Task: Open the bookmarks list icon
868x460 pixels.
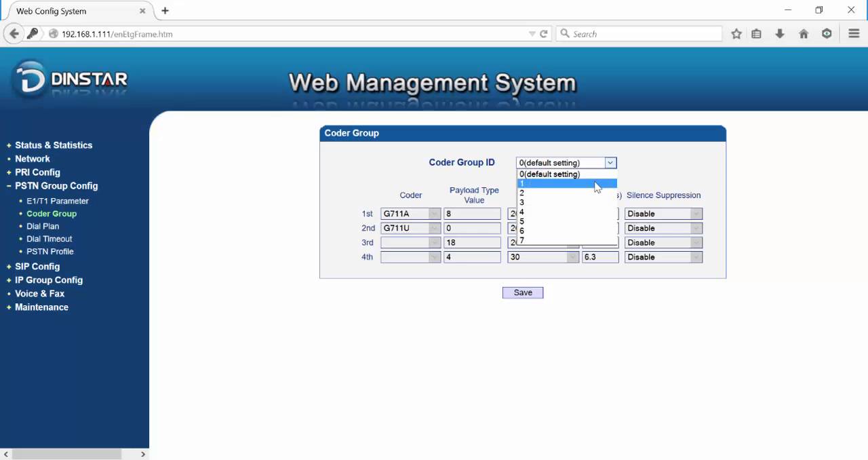Action: (x=757, y=34)
